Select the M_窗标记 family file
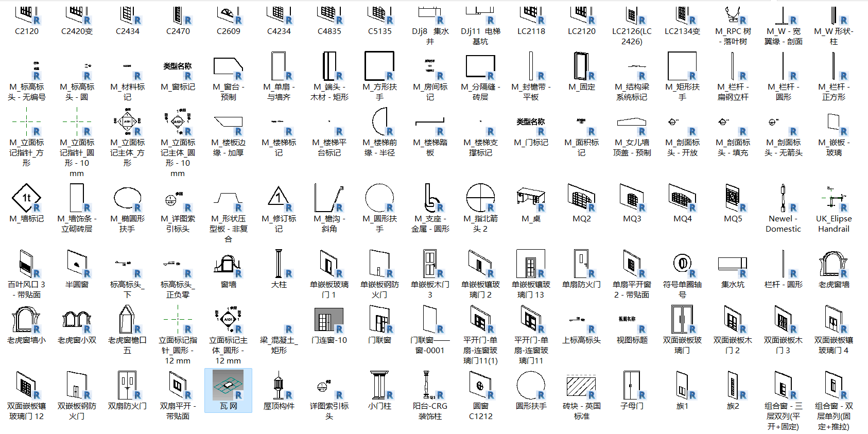The height and width of the screenshot is (434, 868). tap(178, 76)
